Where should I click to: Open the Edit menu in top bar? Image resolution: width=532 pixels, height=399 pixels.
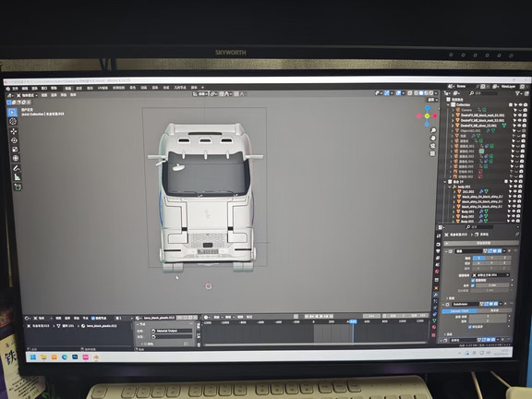(25, 89)
